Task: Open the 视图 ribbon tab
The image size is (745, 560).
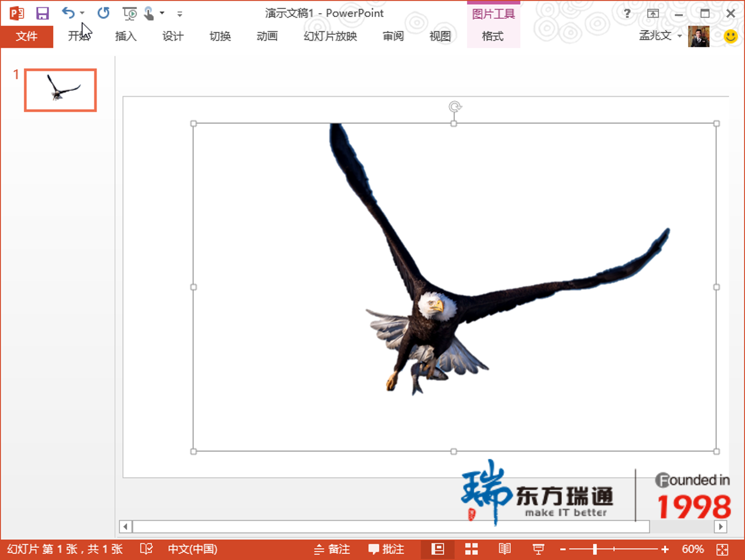Action: tap(440, 36)
